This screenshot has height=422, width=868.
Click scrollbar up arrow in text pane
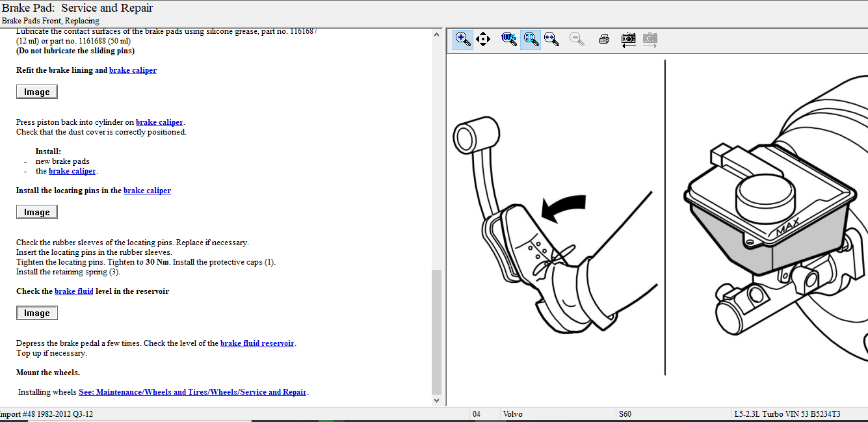pos(436,34)
